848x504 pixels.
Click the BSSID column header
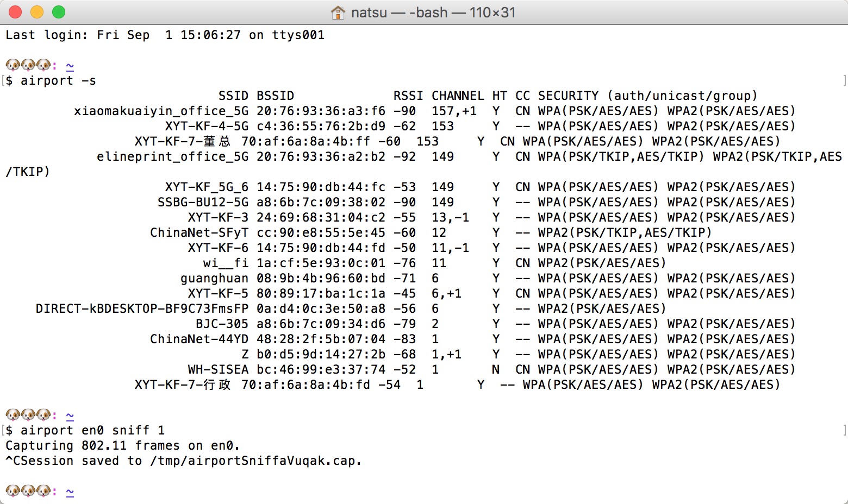(275, 96)
